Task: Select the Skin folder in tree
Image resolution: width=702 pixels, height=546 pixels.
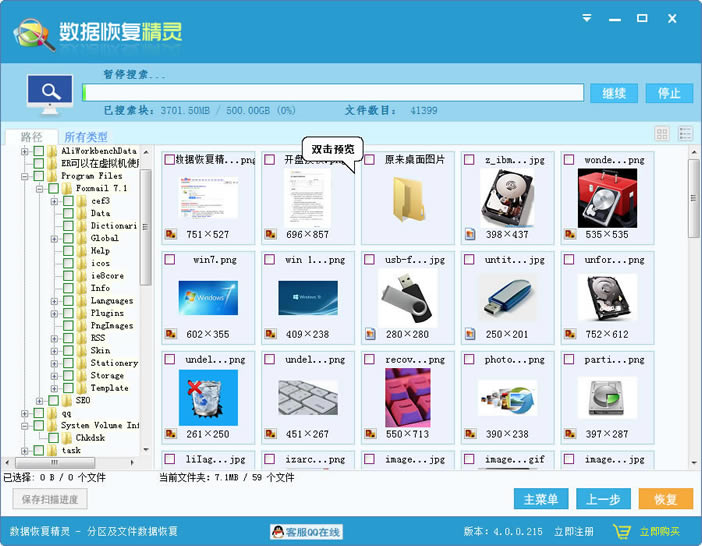Action: pyautogui.click(x=100, y=350)
